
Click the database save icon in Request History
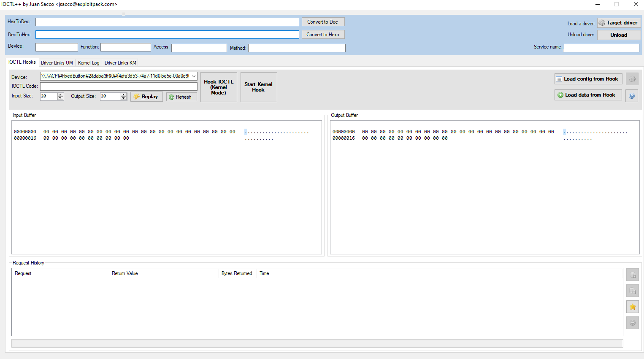632,291
